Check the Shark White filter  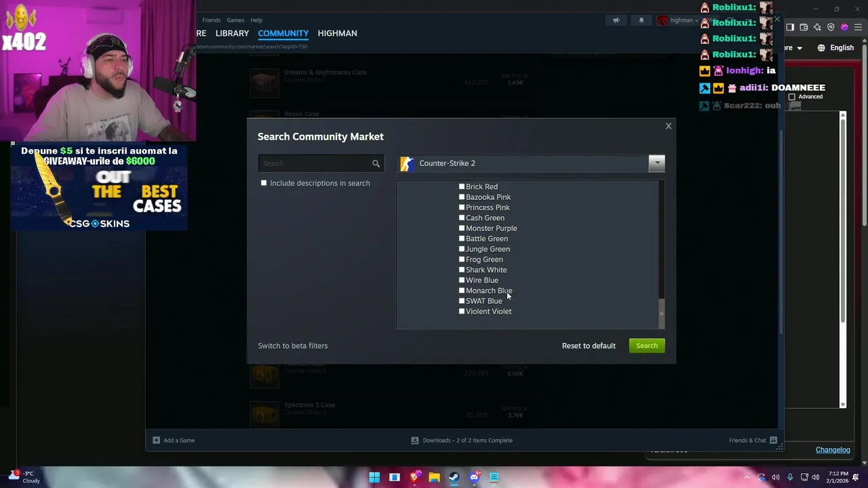click(462, 270)
